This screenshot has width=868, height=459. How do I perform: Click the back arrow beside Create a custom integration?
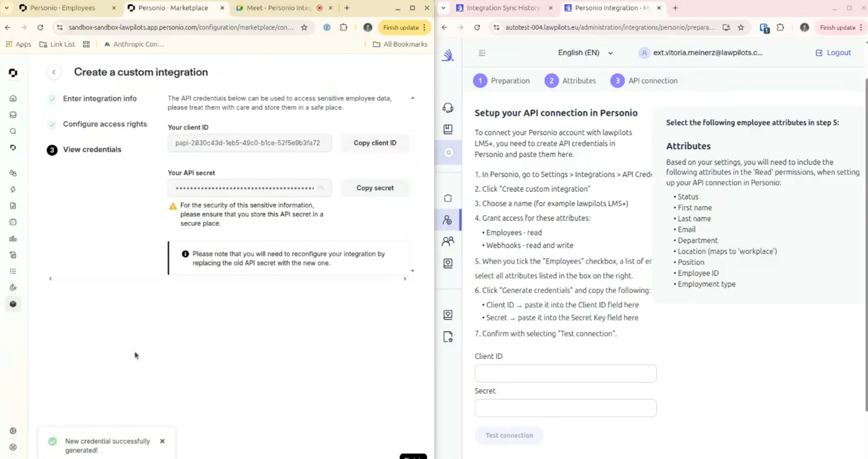click(54, 72)
